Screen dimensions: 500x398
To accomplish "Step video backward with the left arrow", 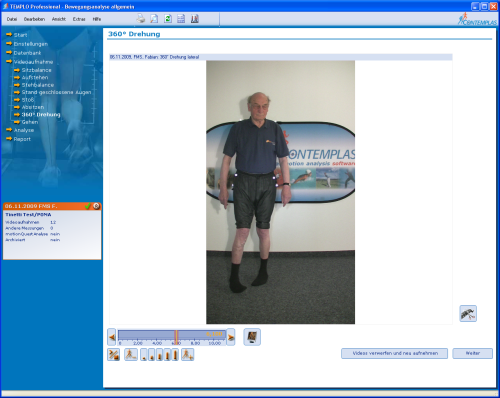I will point(112,337).
